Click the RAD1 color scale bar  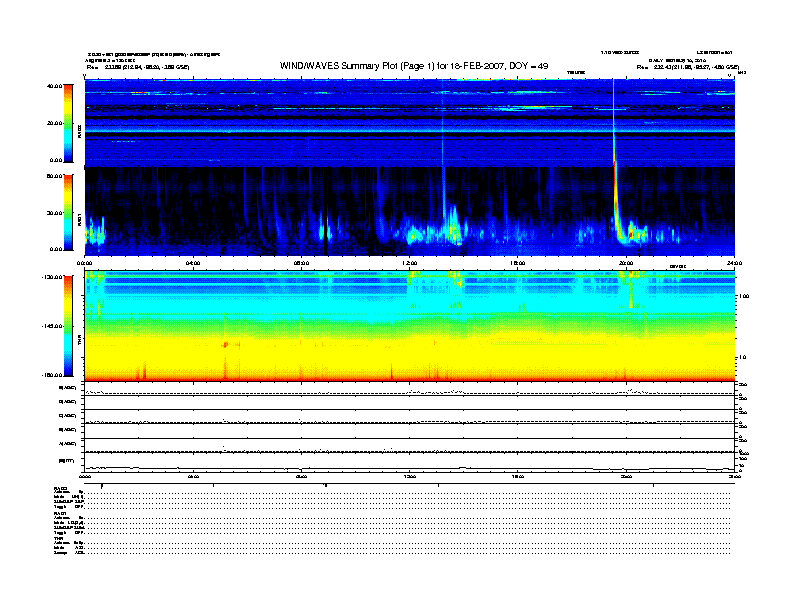[68, 212]
